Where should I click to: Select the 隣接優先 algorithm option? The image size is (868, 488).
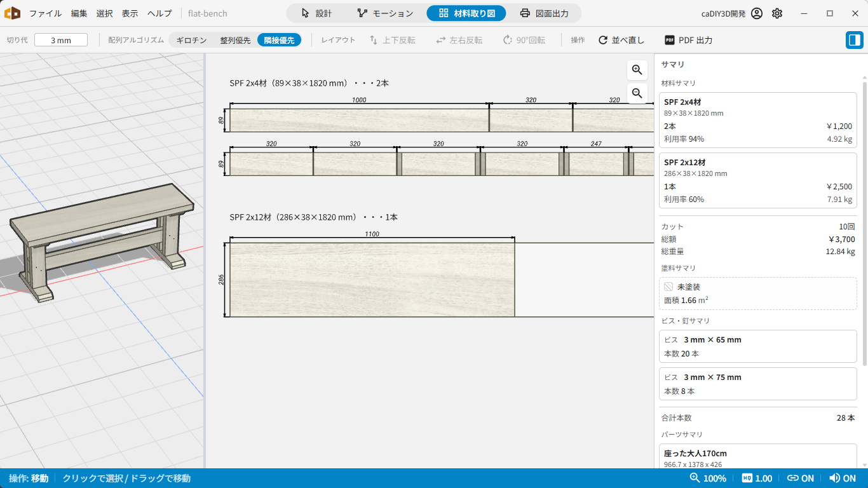(279, 40)
